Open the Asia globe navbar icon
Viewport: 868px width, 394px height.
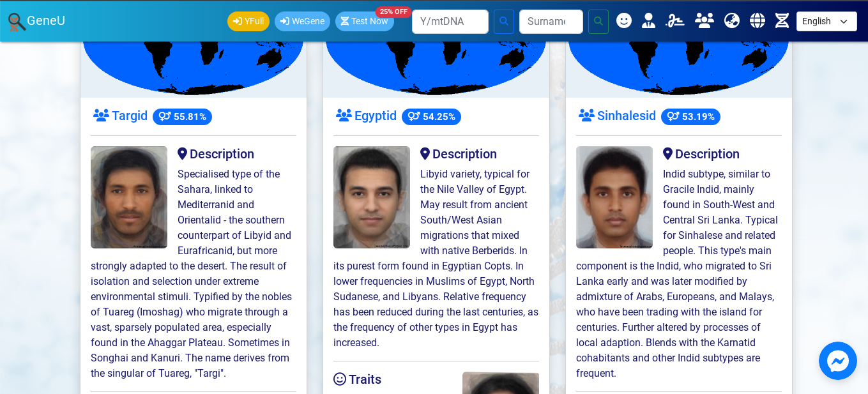click(732, 20)
